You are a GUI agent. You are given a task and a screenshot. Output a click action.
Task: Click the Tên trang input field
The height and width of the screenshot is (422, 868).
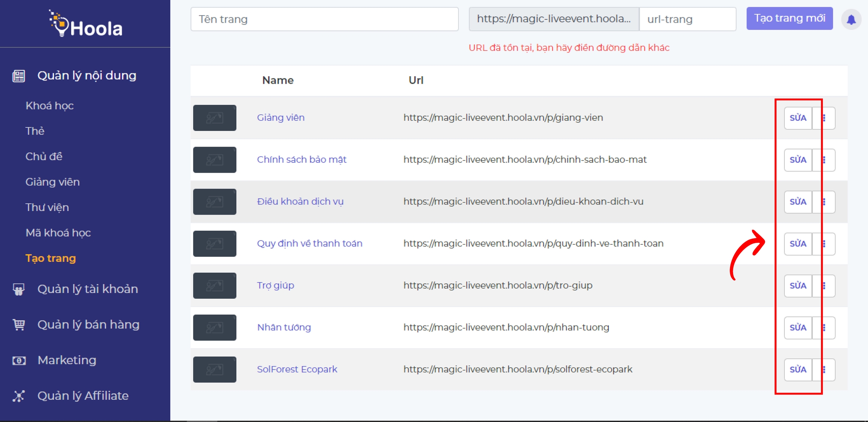(x=324, y=19)
